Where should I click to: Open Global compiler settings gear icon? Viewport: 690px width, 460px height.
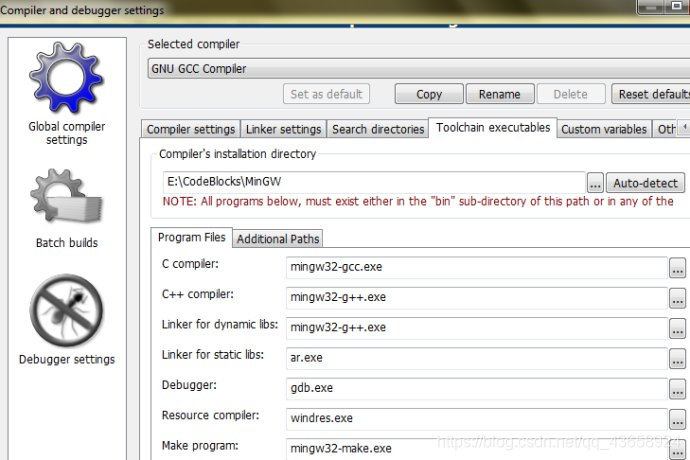[66, 77]
